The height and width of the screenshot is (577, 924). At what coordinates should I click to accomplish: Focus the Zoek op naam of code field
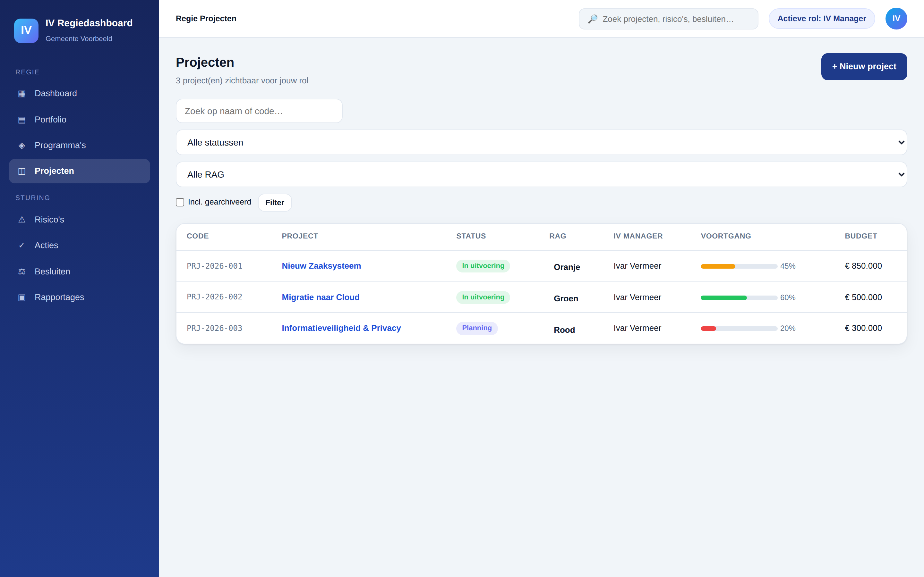coord(259,111)
